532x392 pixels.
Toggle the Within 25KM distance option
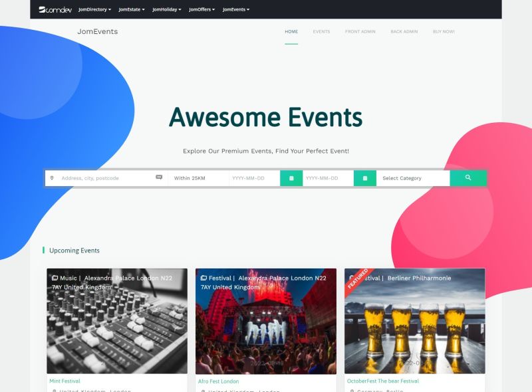tap(190, 178)
